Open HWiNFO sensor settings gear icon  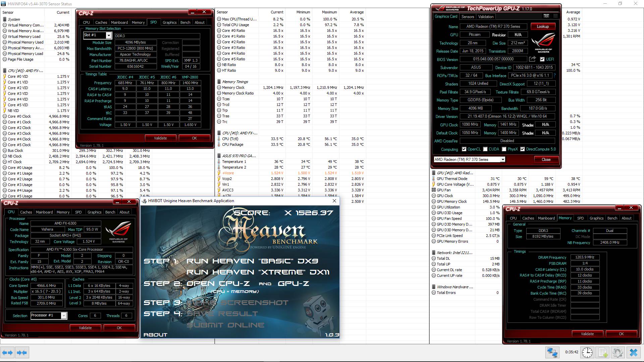pos(618,353)
